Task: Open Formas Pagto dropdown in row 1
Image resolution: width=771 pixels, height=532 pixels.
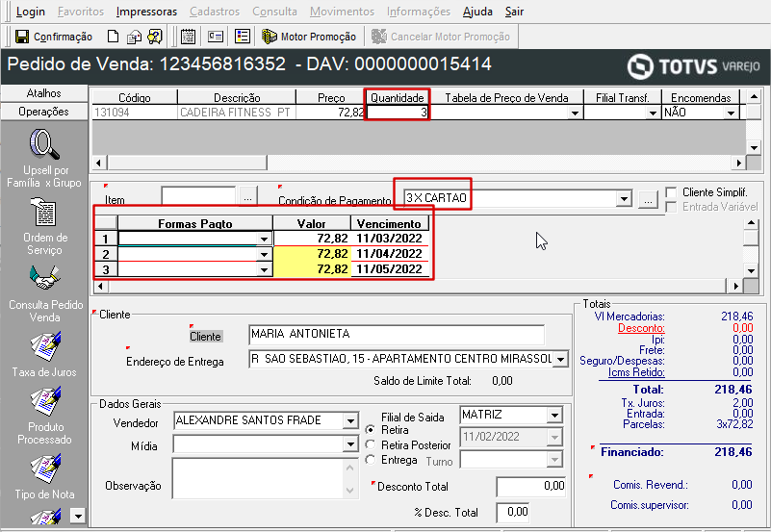Action: 265,239
